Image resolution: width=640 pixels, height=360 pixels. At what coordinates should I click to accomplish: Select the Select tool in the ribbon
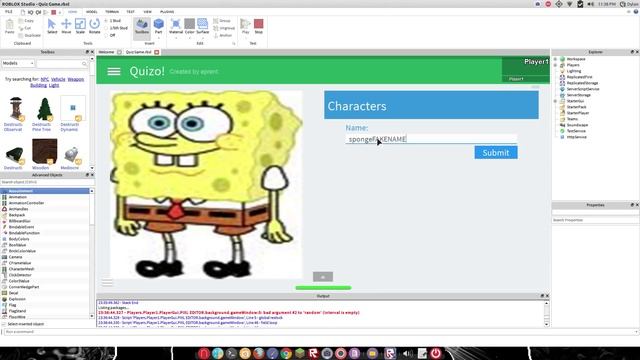tap(52, 26)
